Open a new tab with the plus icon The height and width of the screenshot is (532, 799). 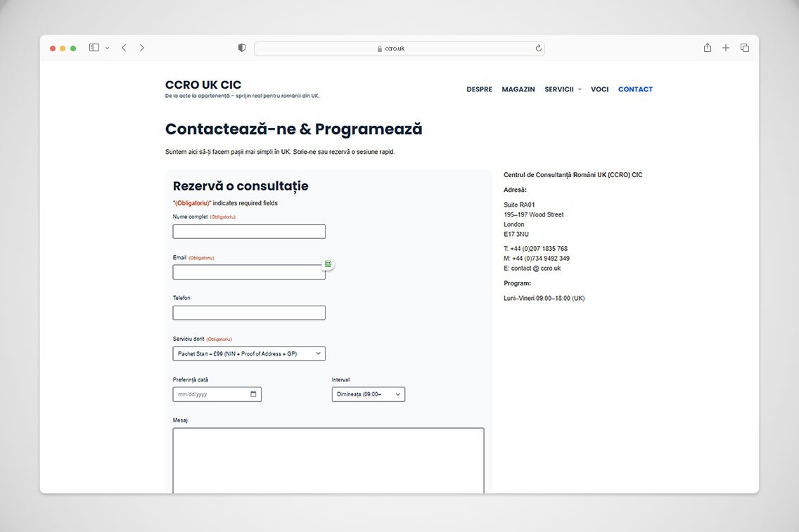pos(726,48)
